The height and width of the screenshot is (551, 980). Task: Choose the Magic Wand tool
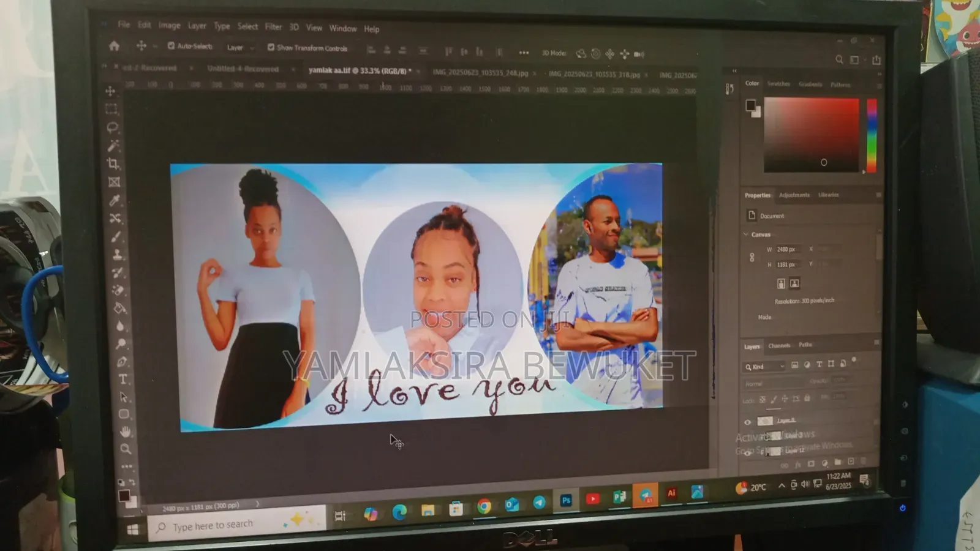pos(113,146)
